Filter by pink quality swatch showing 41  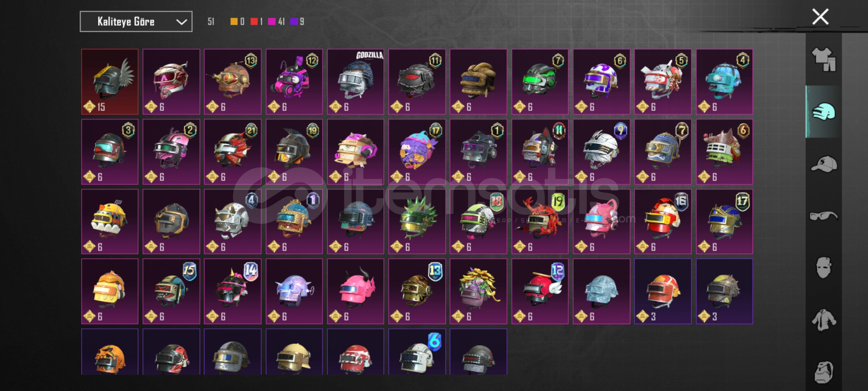[x=272, y=21]
